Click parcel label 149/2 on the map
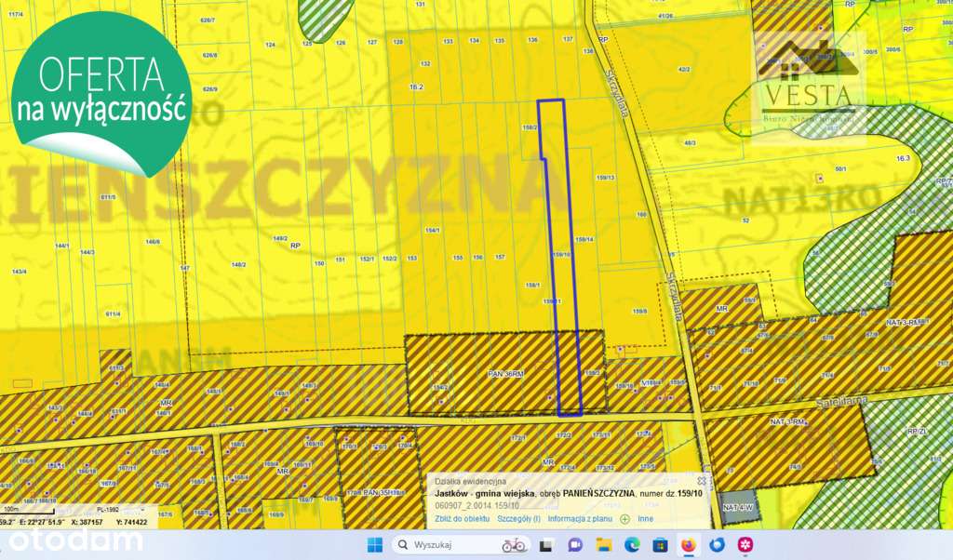The width and height of the screenshot is (953, 560). point(280,239)
